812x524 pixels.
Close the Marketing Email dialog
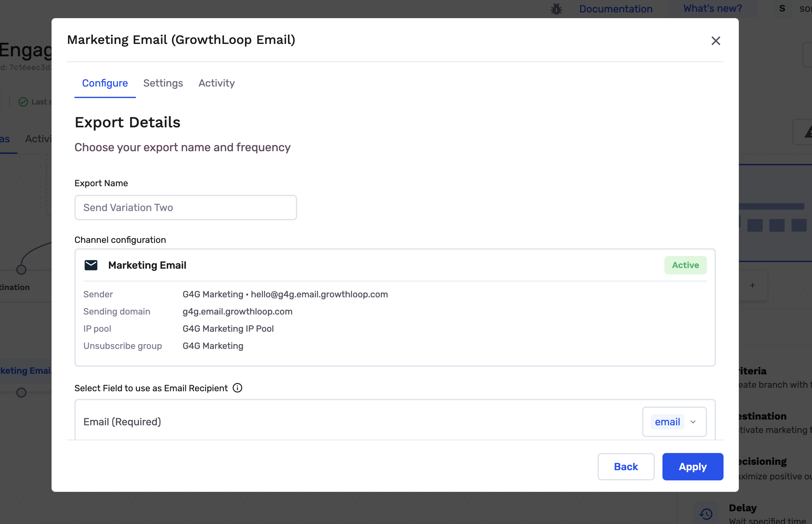[x=716, y=41]
